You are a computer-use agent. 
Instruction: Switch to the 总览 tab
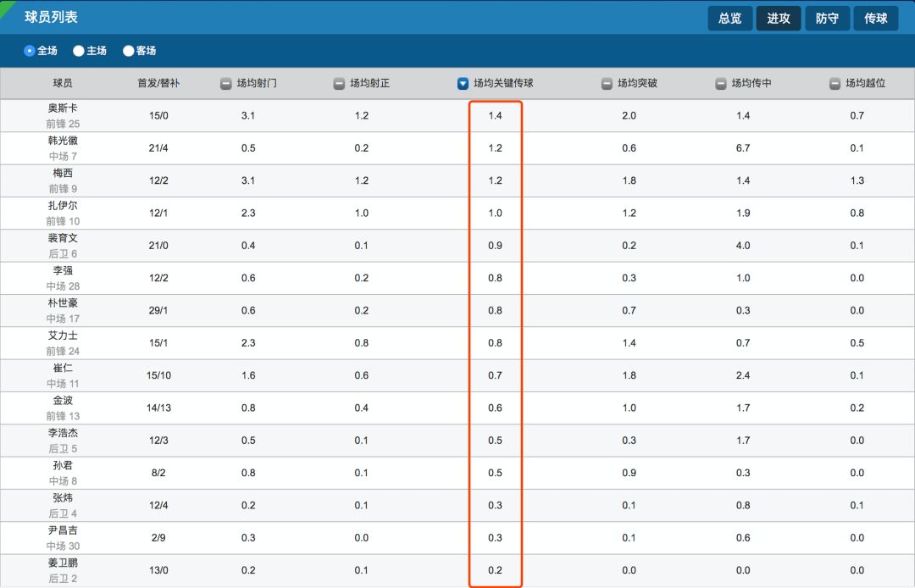coord(729,18)
